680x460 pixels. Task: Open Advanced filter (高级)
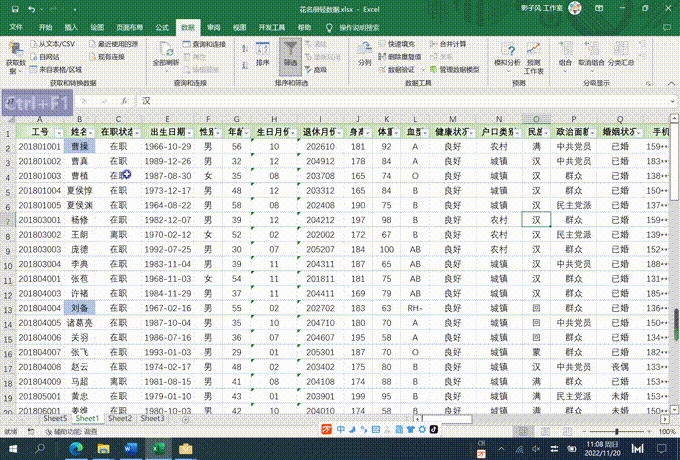(x=316, y=69)
